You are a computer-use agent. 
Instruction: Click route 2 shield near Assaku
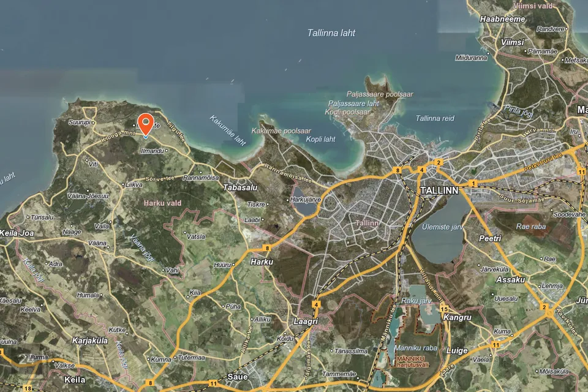click(544, 307)
